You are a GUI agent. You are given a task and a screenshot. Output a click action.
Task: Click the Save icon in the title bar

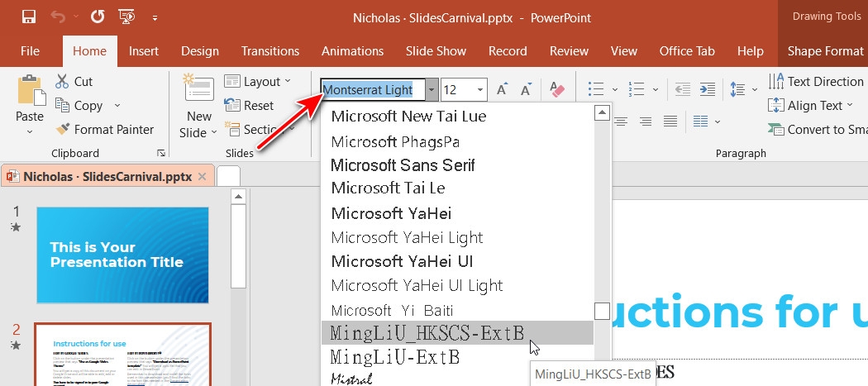coord(29,17)
